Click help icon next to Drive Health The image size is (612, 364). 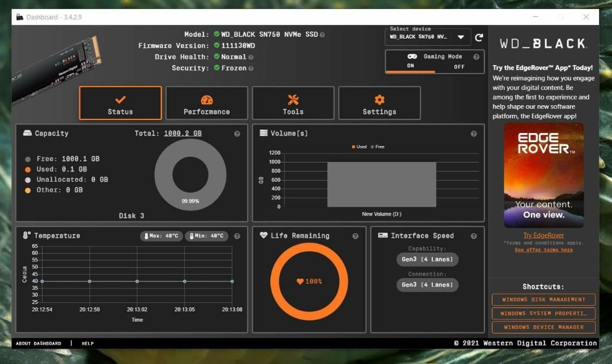tap(250, 57)
